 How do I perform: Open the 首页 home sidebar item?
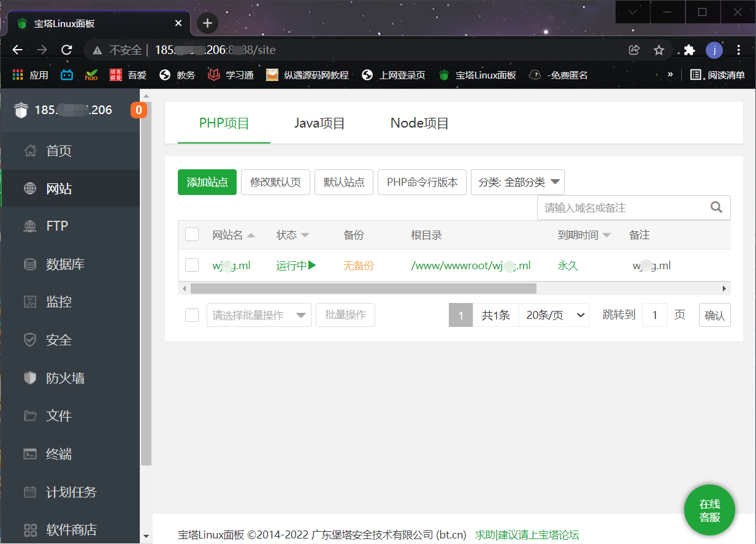tap(70, 151)
